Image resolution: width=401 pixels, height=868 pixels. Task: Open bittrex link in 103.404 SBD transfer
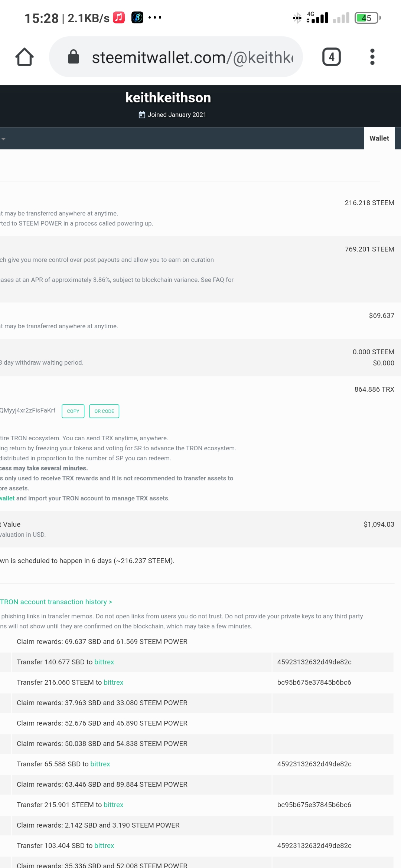pos(104,846)
